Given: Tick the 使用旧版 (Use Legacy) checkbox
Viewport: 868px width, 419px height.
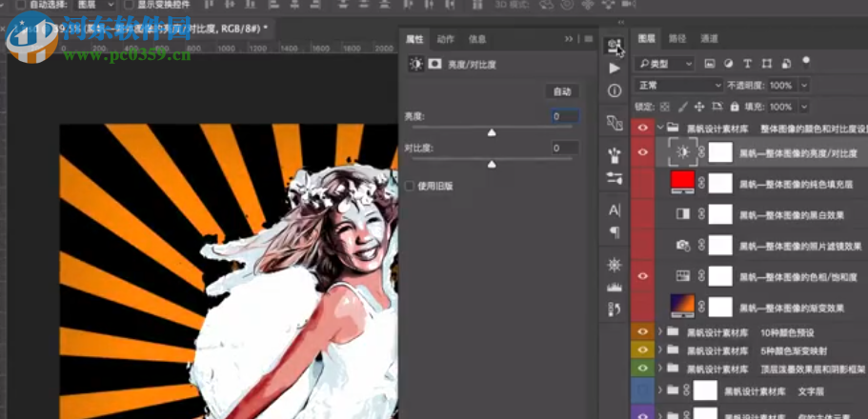Looking at the screenshot, I should coord(410,186).
